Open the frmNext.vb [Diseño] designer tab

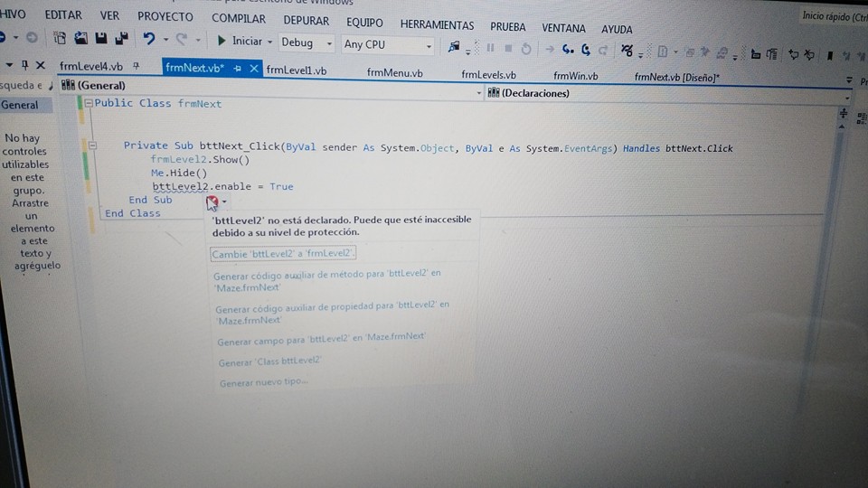(676, 78)
